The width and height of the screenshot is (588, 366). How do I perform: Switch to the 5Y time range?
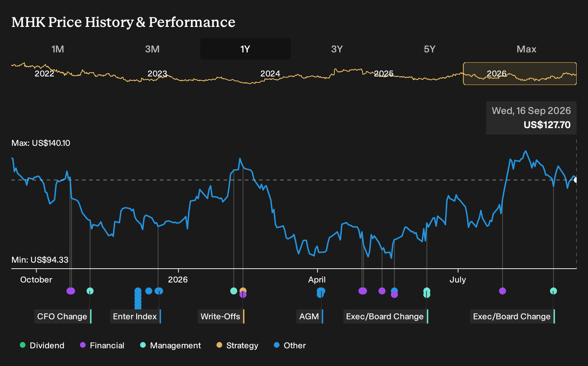tap(430, 49)
